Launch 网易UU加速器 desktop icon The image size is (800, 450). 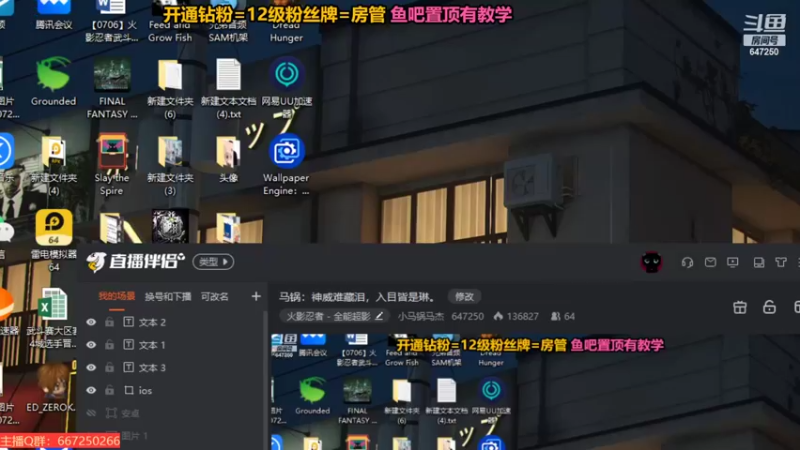click(x=286, y=88)
